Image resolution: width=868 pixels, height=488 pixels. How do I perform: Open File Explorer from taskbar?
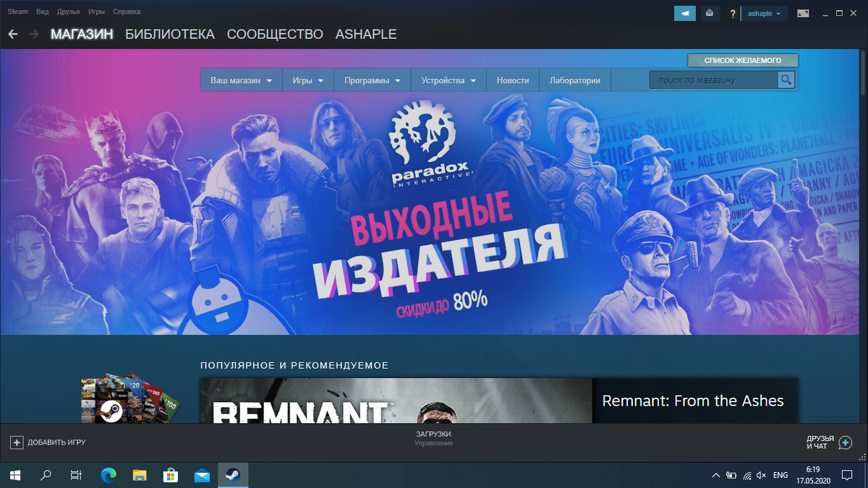pyautogui.click(x=140, y=475)
